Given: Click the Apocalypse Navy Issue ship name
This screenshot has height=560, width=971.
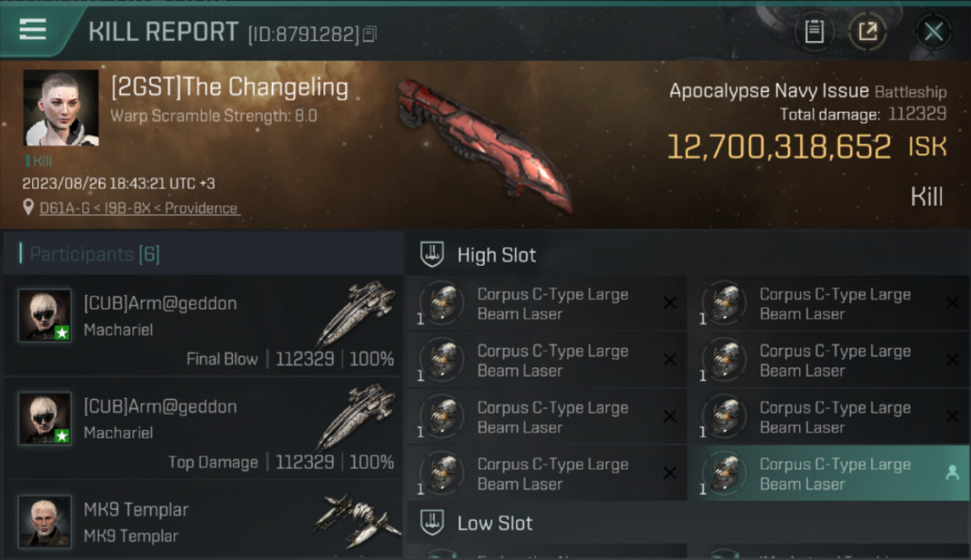Looking at the screenshot, I should [769, 91].
